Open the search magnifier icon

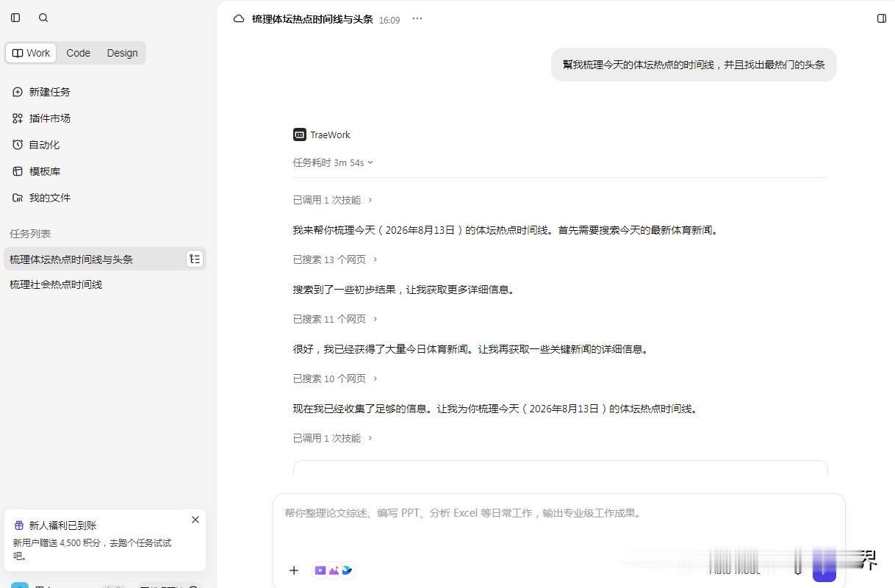[x=43, y=18]
